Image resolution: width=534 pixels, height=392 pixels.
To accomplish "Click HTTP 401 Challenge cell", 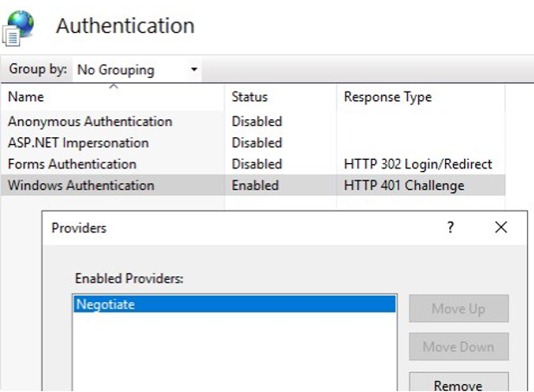I will click(404, 186).
